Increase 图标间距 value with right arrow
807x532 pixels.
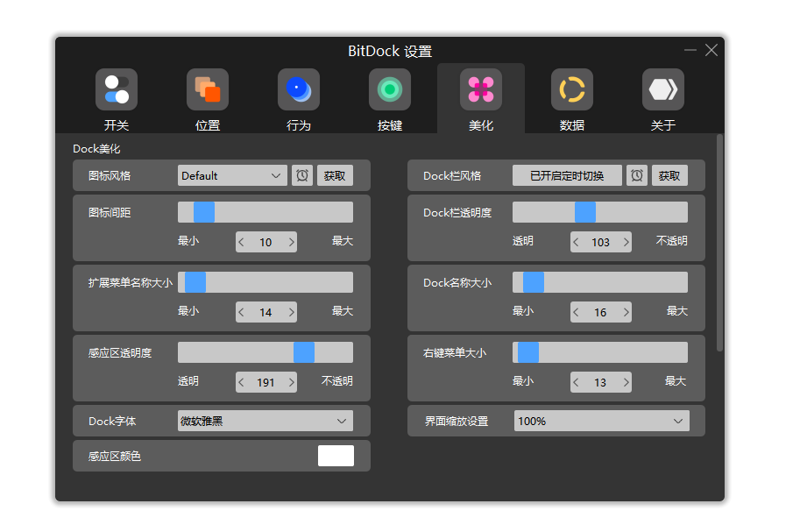[291, 242]
